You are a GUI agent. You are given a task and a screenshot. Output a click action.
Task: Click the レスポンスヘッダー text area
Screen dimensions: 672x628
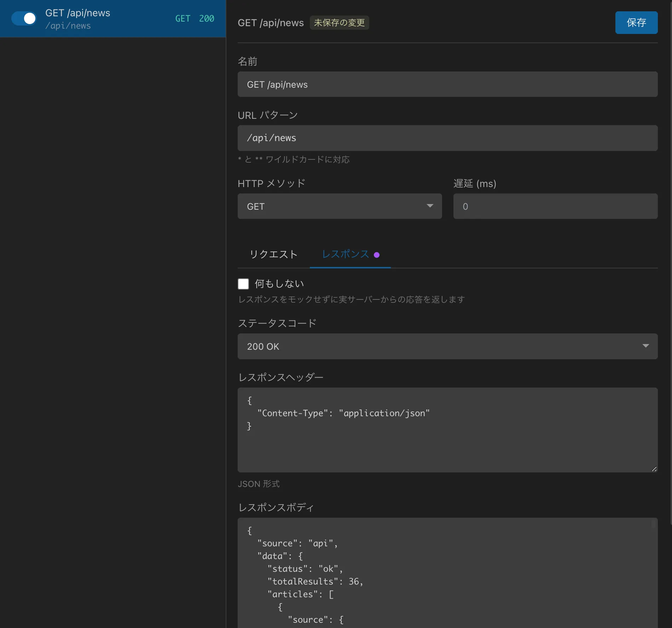[447, 430]
